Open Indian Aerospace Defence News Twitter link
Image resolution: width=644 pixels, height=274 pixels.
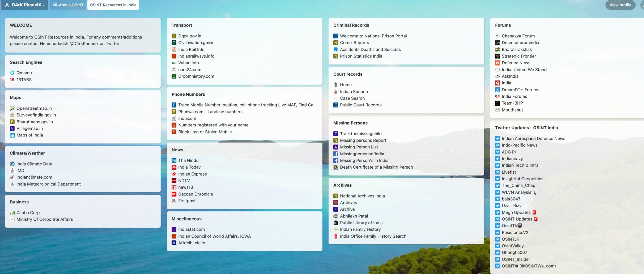[x=534, y=138]
